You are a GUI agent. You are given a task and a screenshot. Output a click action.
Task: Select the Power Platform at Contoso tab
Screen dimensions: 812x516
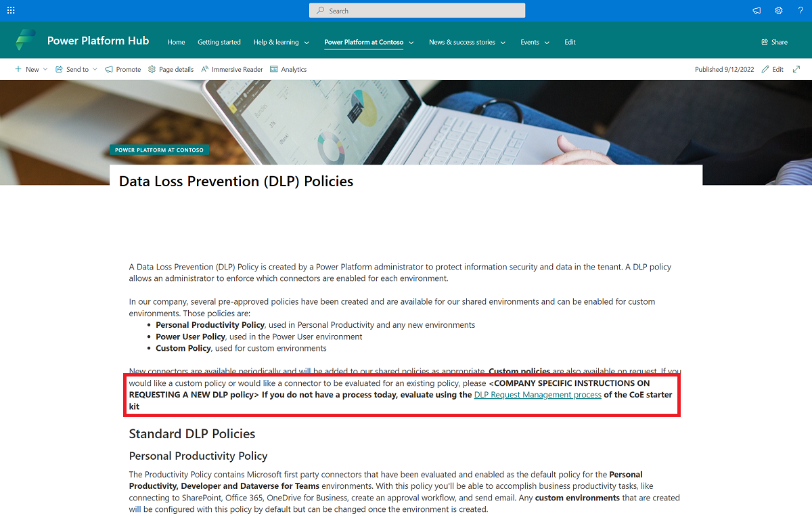coord(365,41)
